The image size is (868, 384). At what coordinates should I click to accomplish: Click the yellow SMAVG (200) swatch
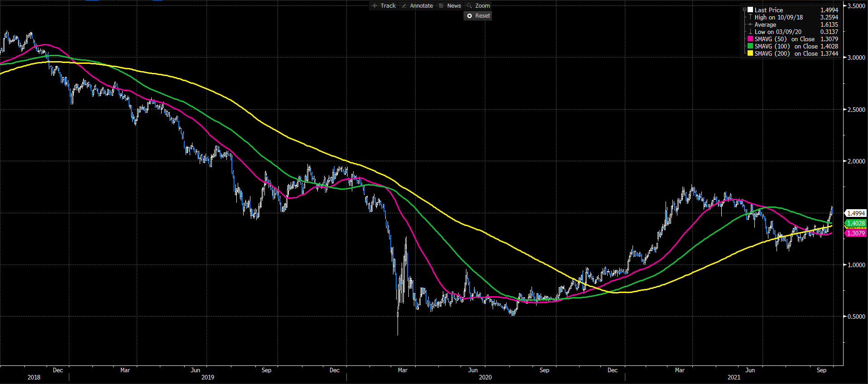pos(750,53)
